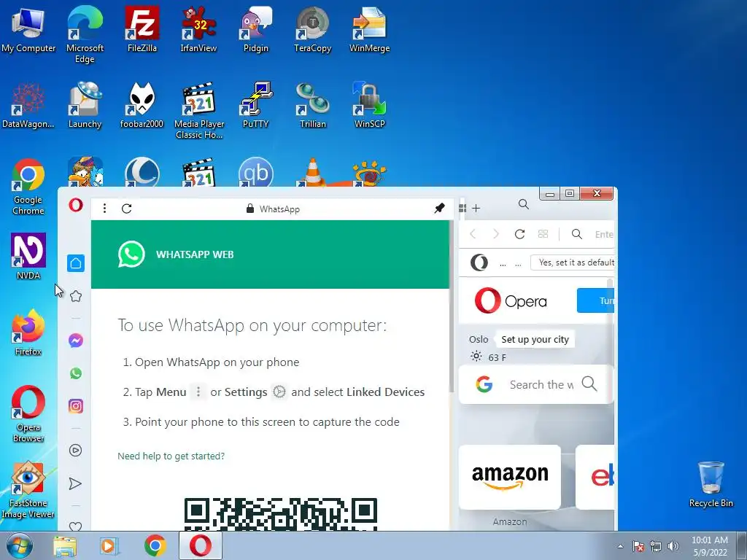Open Media Player Classic desktop shortcut

(x=199, y=111)
